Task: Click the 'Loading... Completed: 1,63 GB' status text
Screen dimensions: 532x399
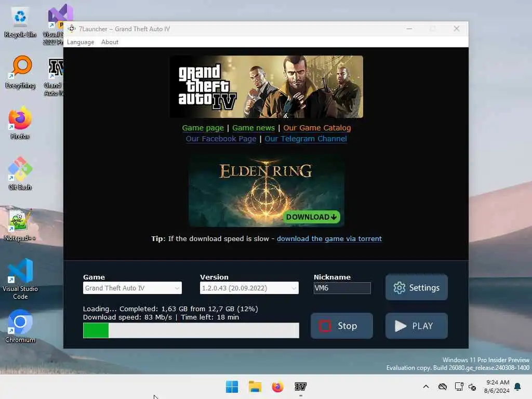Action: click(x=170, y=309)
